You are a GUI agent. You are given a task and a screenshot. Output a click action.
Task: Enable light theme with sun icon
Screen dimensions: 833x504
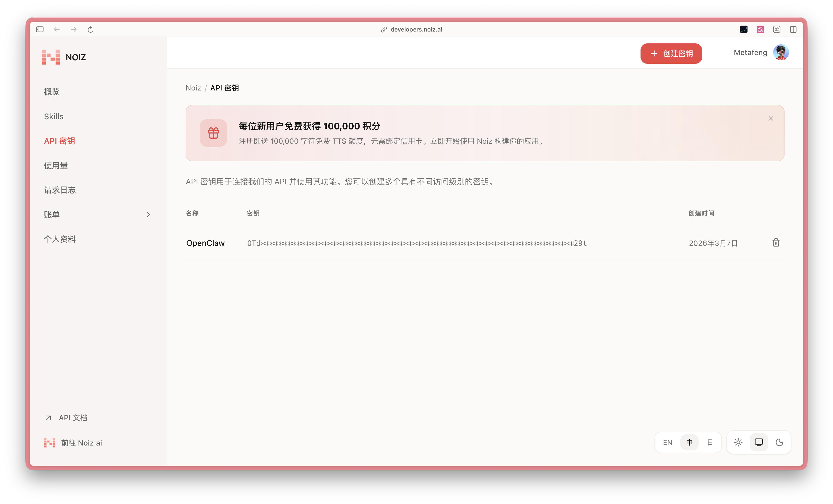(738, 443)
